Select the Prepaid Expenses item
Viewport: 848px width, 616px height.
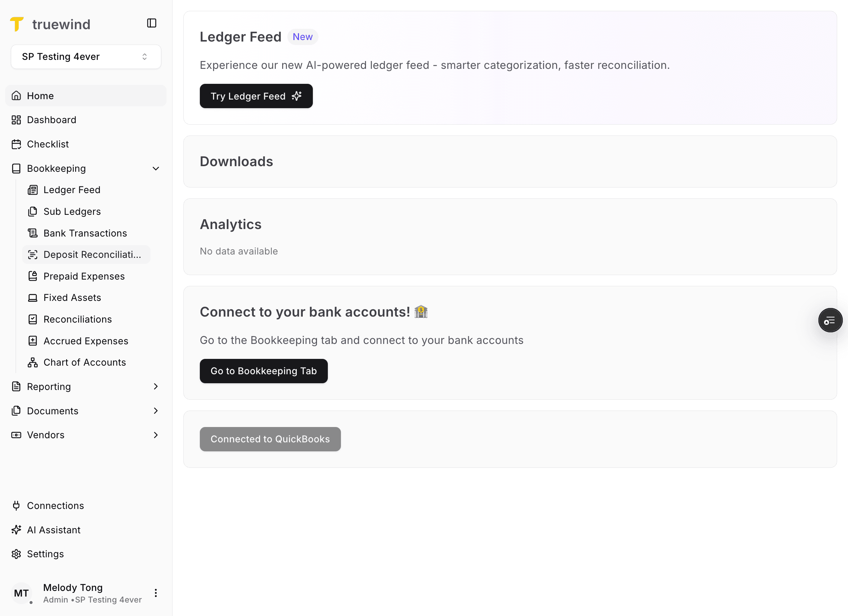click(84, 276)
